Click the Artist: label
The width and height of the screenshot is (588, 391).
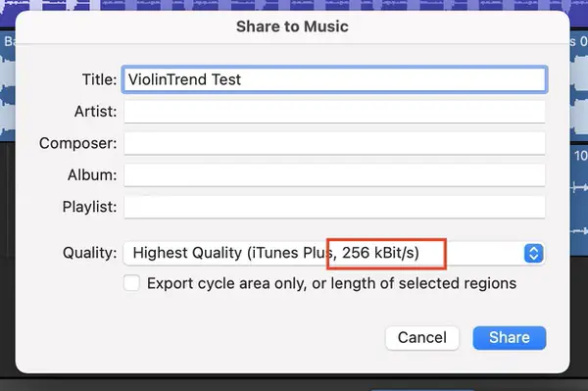tap(96, 112)
